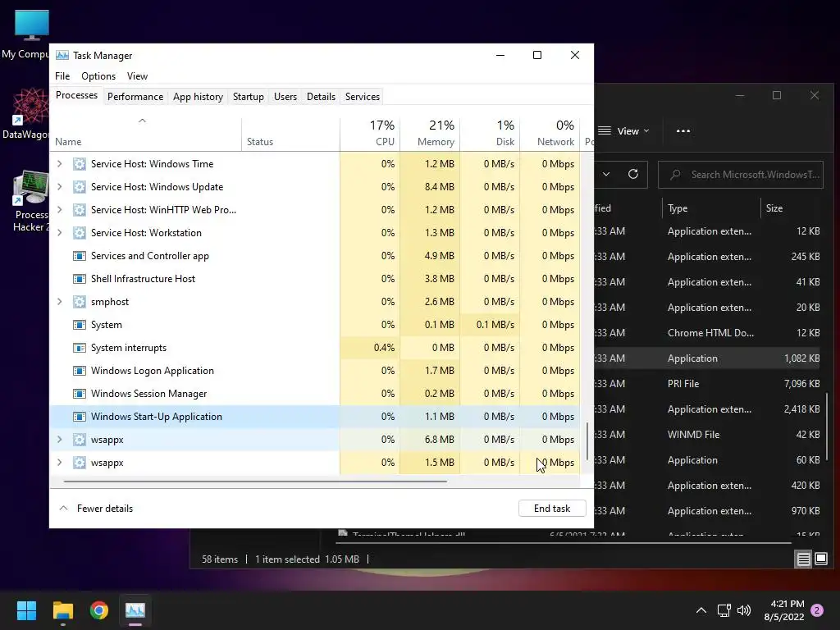This screenshot has height=630, width=840.
Task: Sort processes by the Network column
Action: click(x=550, y=133)
